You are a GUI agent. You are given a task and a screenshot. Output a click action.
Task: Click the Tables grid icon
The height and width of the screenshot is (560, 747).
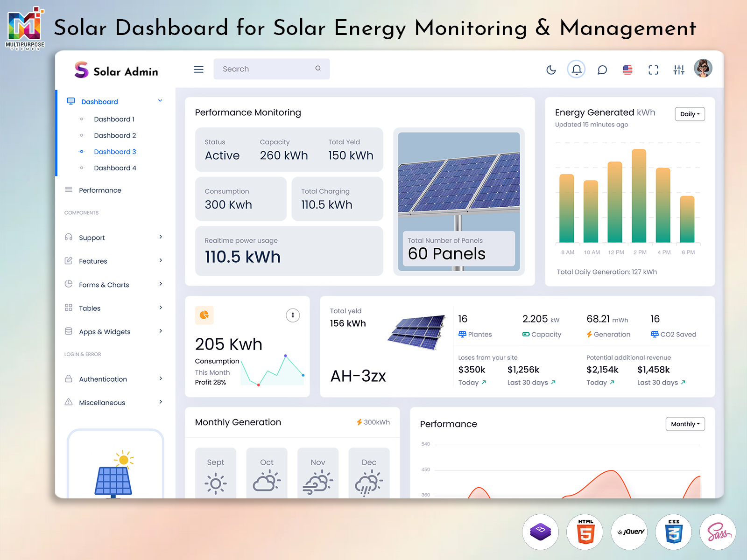[x=69, y=308]
